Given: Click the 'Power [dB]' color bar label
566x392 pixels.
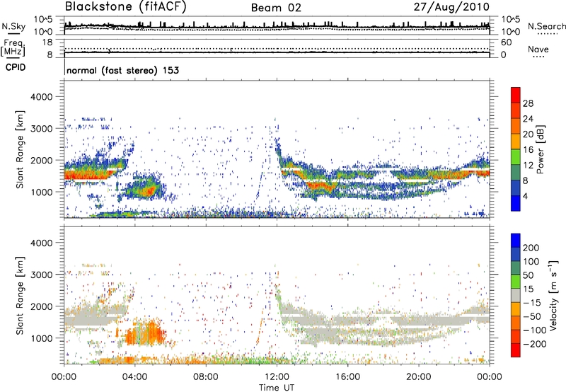Looking at the screenshot, I should (541, 149).
